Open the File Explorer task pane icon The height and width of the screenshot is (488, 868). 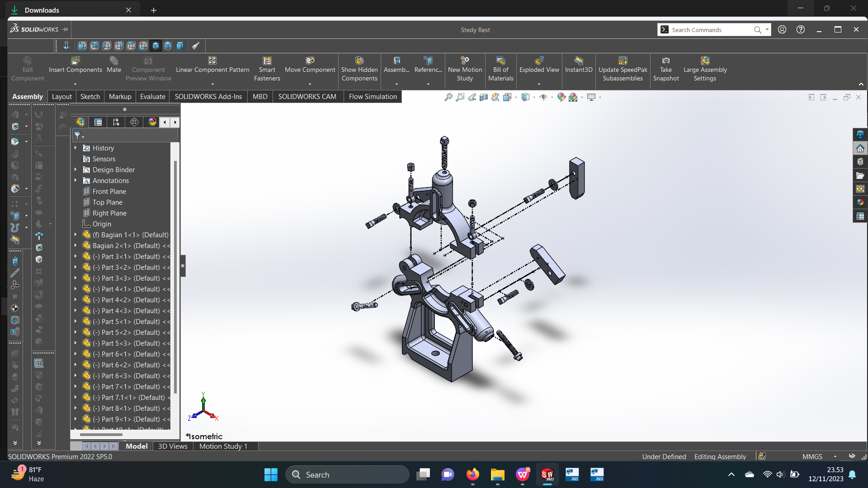click(860, 175)
